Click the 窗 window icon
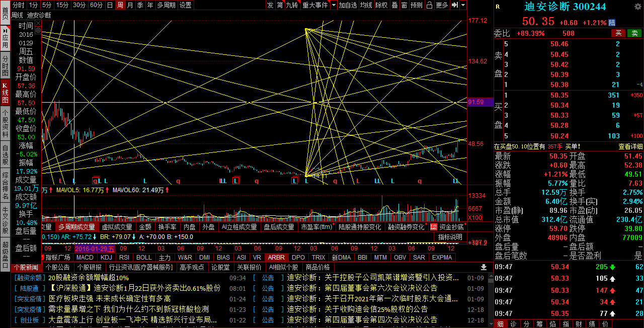This screenshot has width=644, height=328. coord(405,5)
